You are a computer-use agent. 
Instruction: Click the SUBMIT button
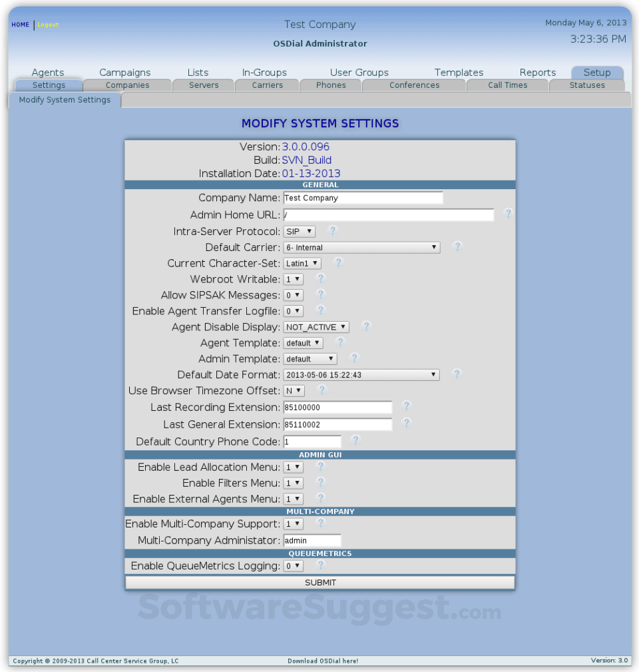(320, 581)
